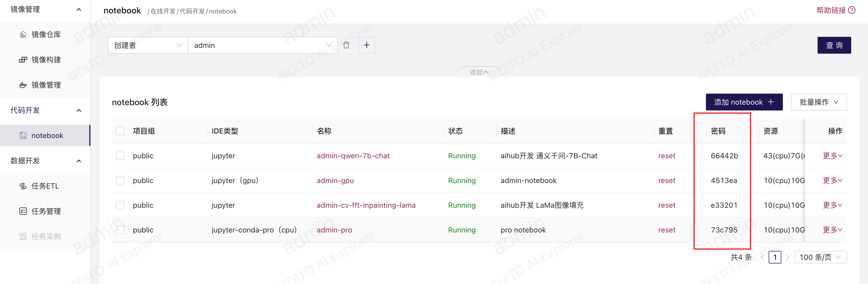
Task: Toggle the select-all checkbox in table header
Action: [120, 131]
